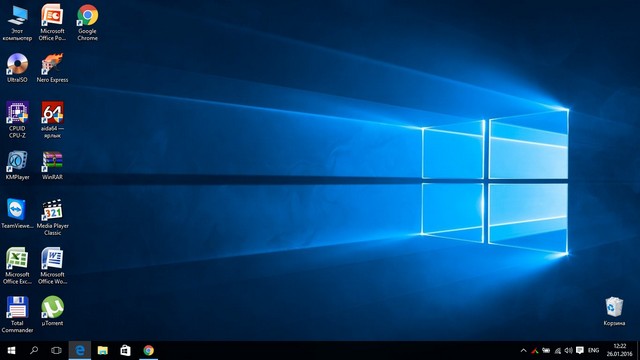640x360 pixels.
Task: Open File Explorer from the taskbar
Action: coord(102,350)
